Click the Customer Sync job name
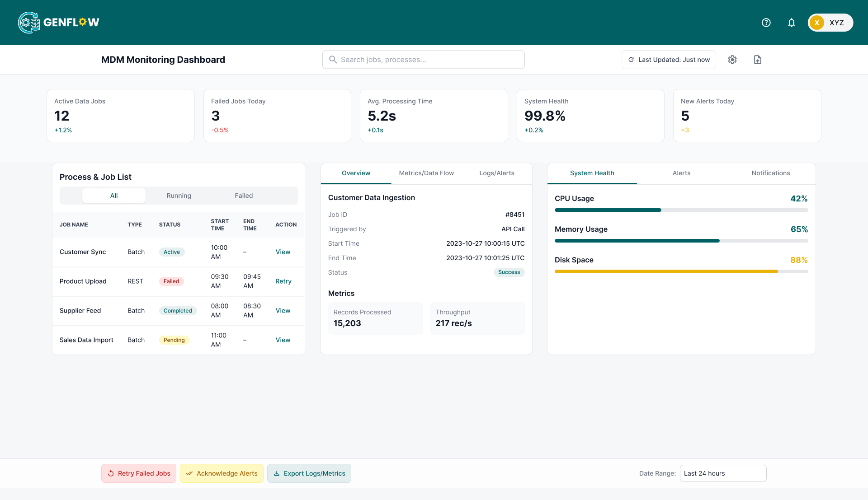Screen dimensions: 868x500 [83, 252]
